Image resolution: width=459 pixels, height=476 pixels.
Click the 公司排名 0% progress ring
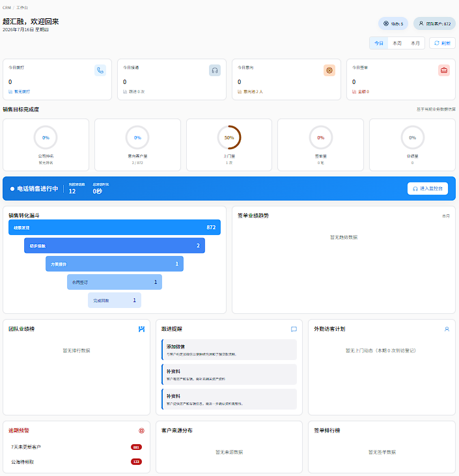46,137
